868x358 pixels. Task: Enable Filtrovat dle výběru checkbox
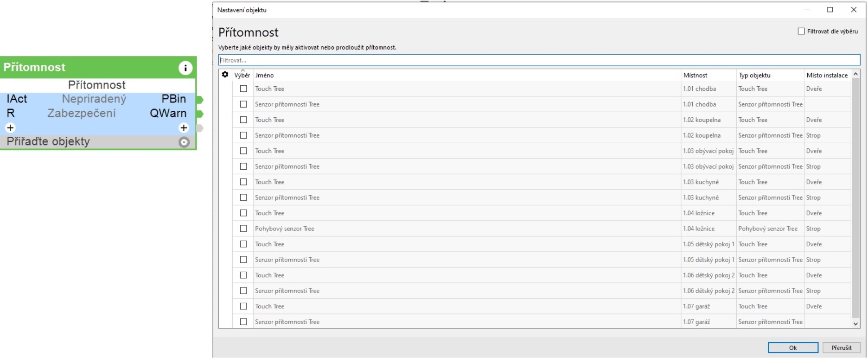click(801, 31)
